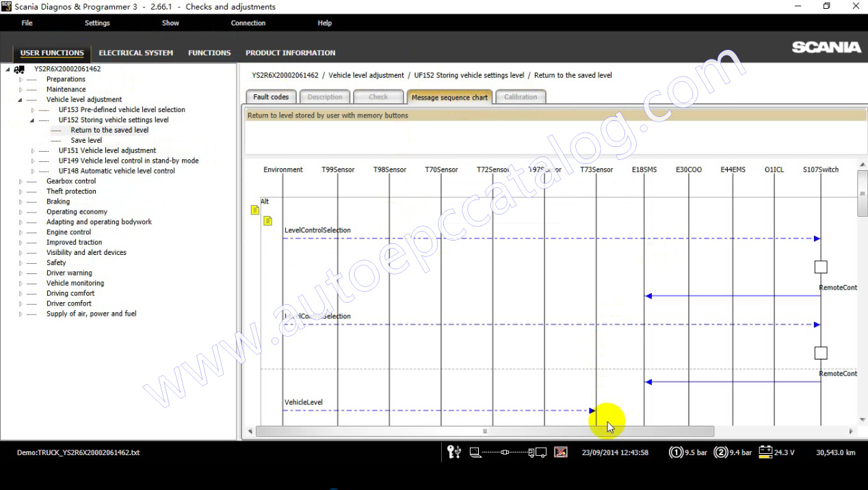Viewport: 868px width, 490px height.
Task: Expand the Theft protection node
Action: (x=21, y=192)
